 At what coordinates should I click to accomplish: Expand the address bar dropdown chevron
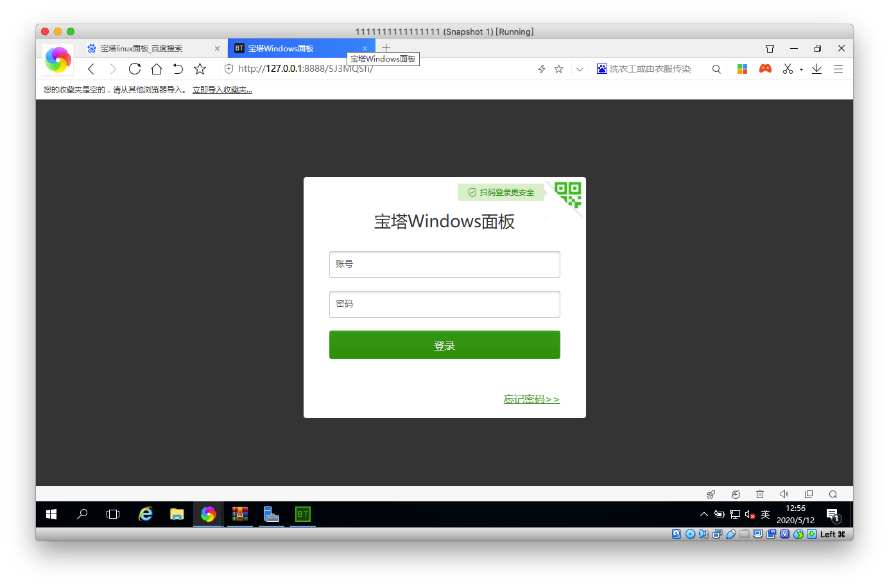tap(580, 69)
